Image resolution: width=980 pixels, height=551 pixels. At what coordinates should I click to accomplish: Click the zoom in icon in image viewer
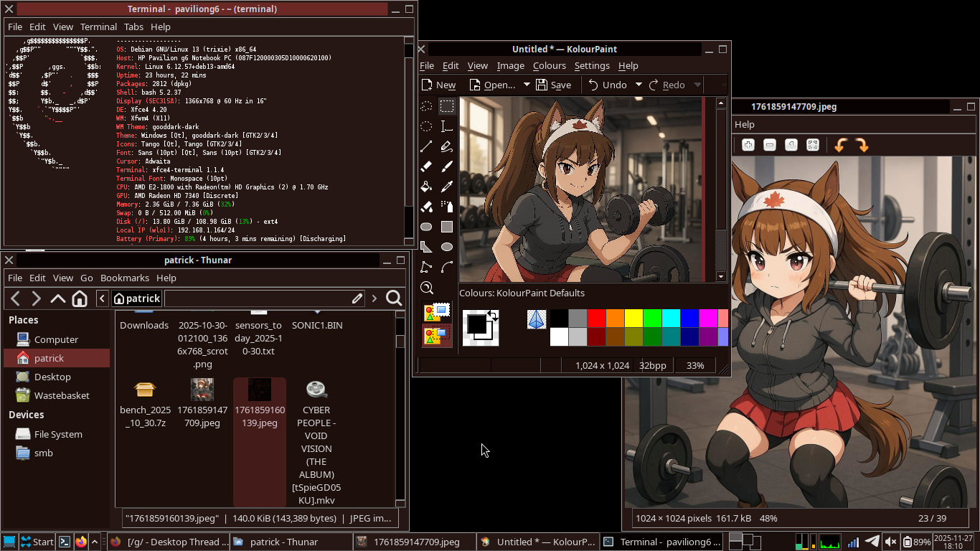[x=748, y=145]
